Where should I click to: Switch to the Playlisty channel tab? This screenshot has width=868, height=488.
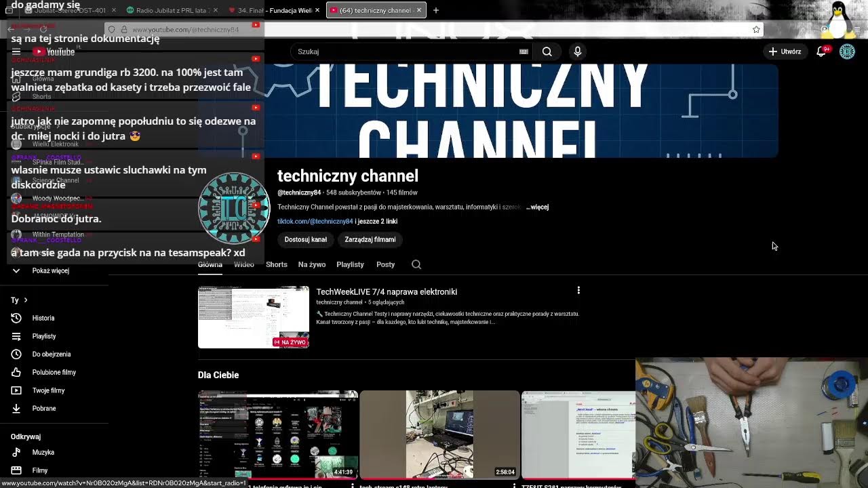click(x=351, y=264)
